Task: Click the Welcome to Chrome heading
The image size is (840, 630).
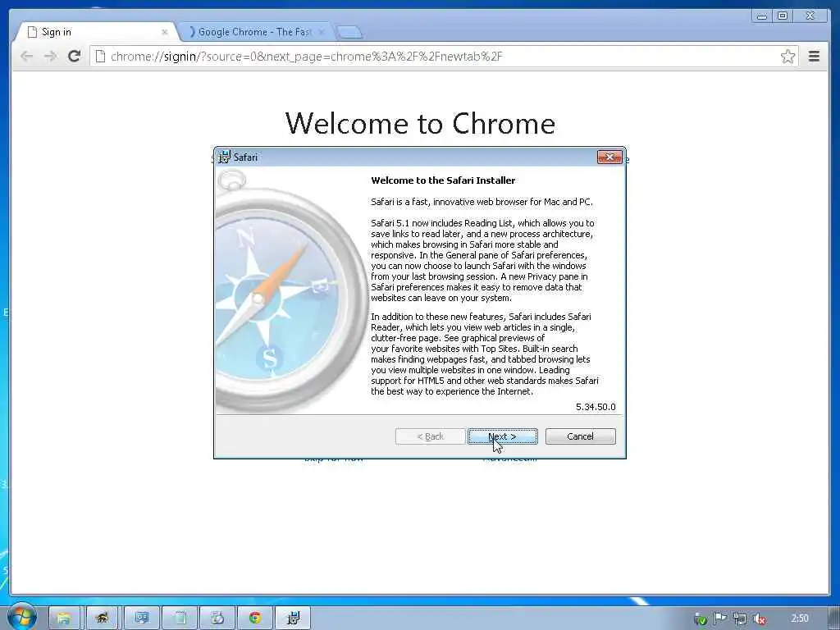Action: click(x=420, y=123)
